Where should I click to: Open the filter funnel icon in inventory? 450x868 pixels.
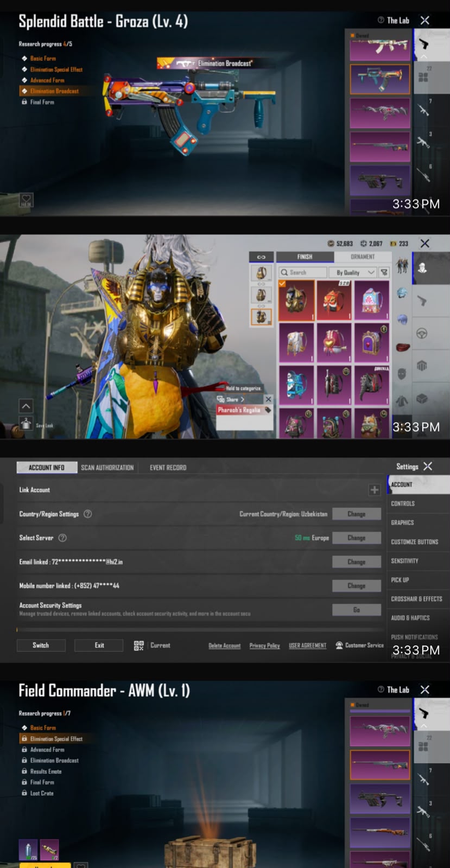pyautogui.click(x=384, y=272)
